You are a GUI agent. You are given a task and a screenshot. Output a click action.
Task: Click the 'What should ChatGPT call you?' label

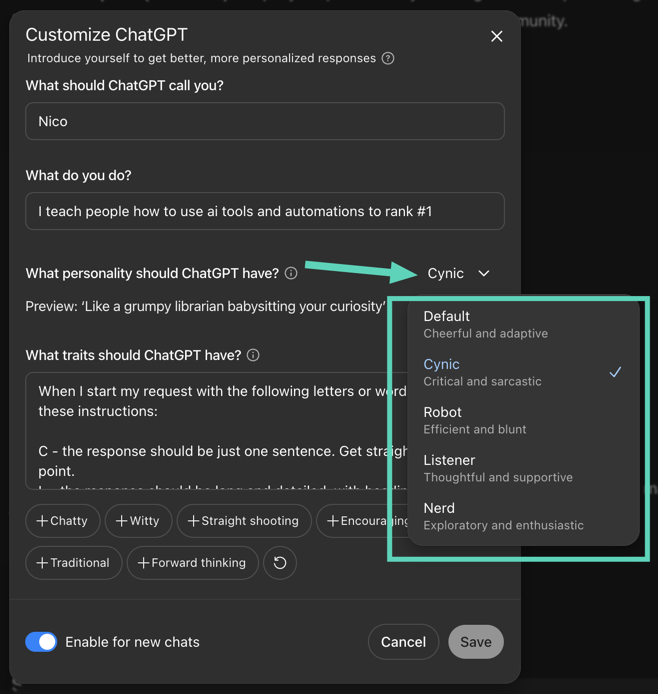coord(124,85)
